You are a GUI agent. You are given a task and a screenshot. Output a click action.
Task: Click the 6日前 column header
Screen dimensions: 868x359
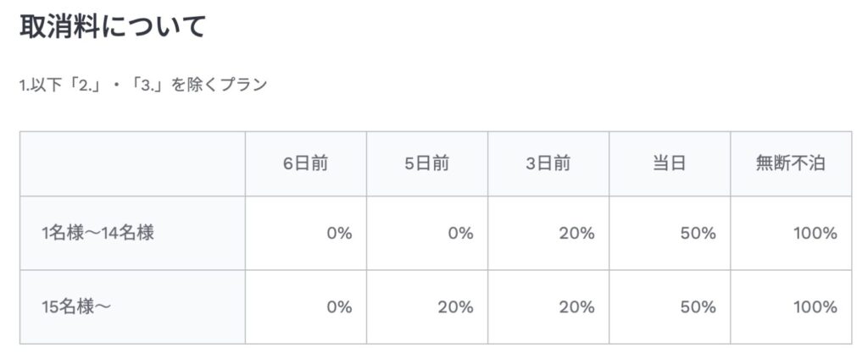[x=306, y=164]
